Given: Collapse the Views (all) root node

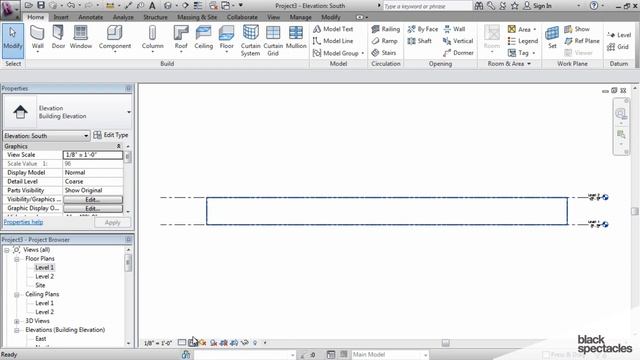Looking at the screenshot, I should point(7,250).
